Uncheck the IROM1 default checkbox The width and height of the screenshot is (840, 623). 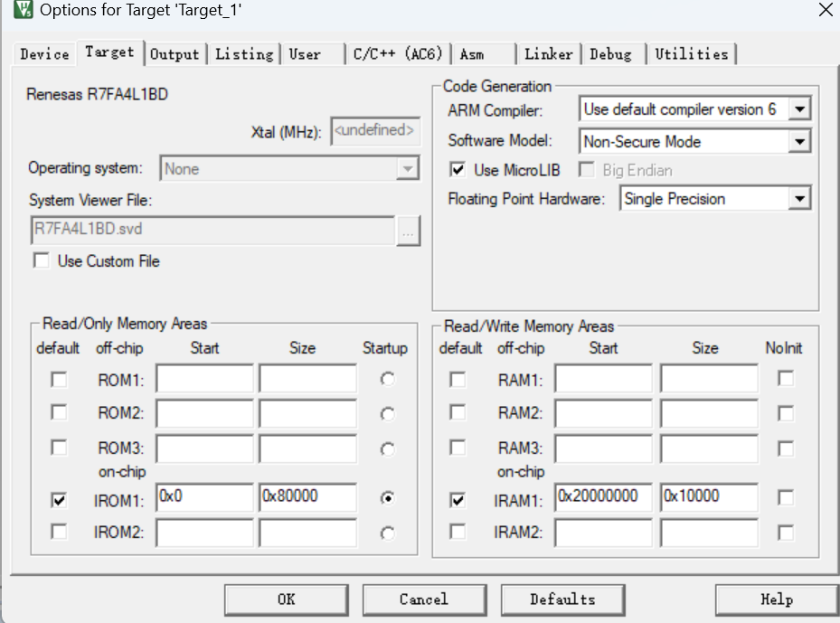(x=59, y=500)
